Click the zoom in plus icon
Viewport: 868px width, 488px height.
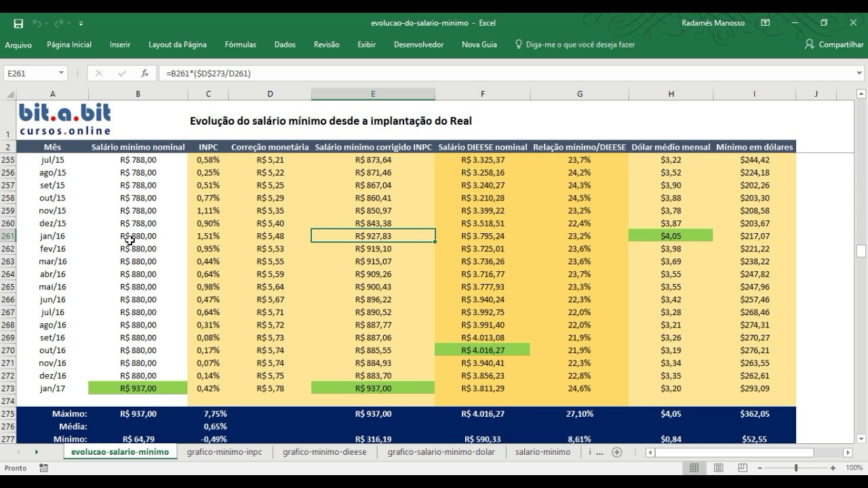click(834, 468)
